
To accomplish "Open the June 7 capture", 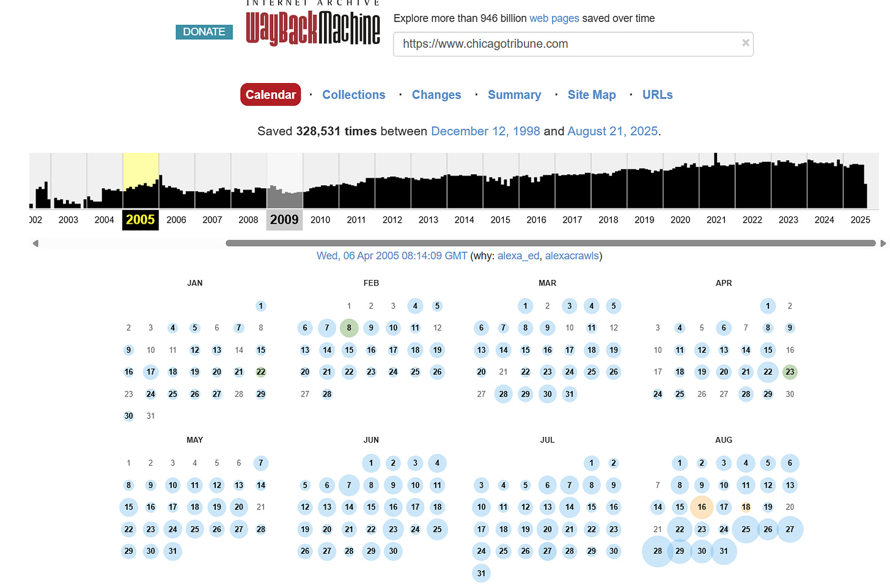I will (349, 485).
